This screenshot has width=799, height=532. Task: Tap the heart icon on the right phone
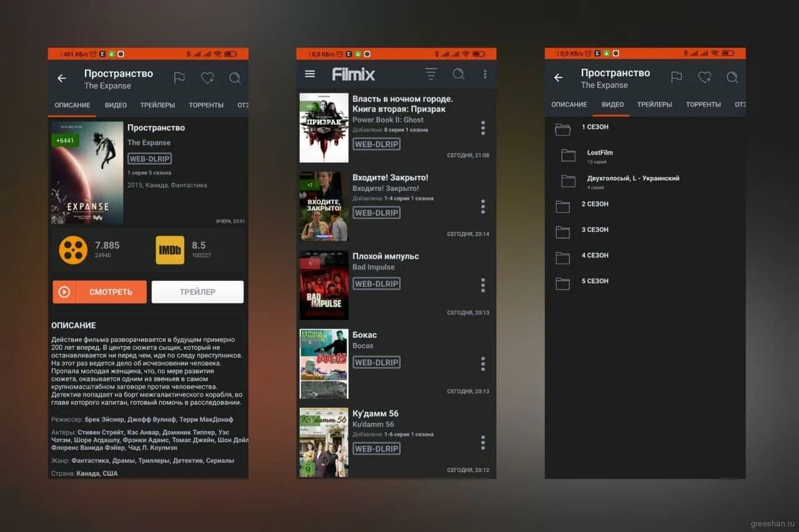704,77
